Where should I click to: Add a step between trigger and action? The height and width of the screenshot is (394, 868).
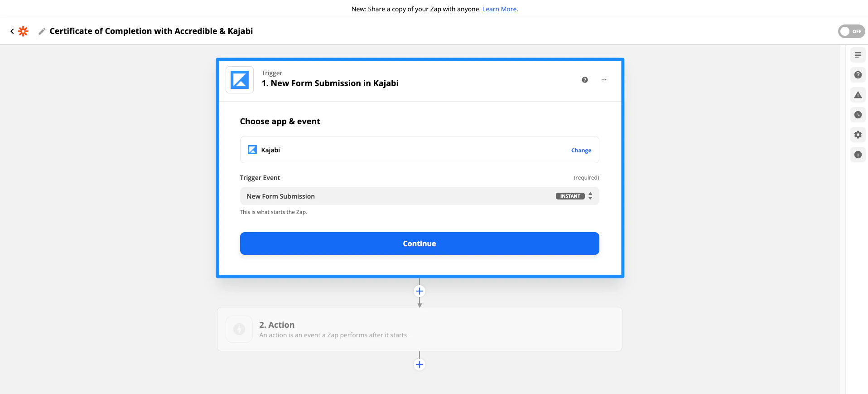pos(420,291)
